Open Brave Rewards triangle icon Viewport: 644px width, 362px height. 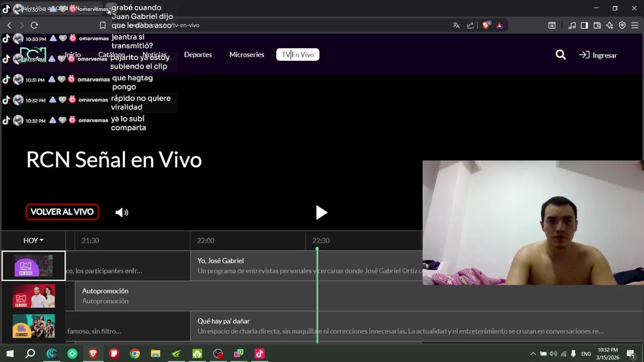coord(500,25)
